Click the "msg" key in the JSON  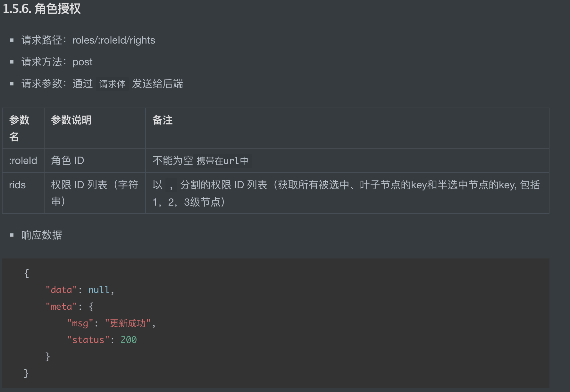80,323
